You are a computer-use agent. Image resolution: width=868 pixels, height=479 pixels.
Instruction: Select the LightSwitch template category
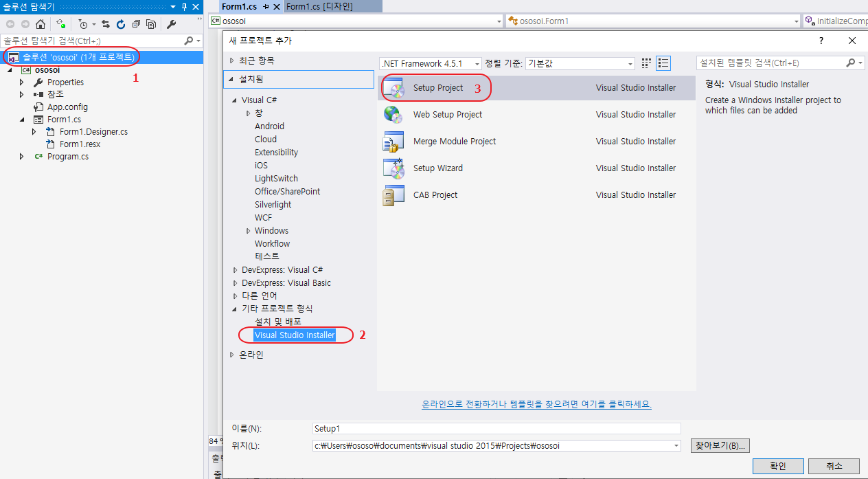pyautogui.click(x=276, y=179)
